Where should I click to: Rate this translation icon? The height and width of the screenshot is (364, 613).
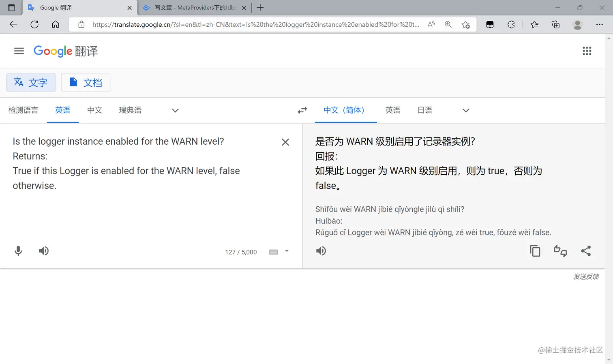(560, 251)
